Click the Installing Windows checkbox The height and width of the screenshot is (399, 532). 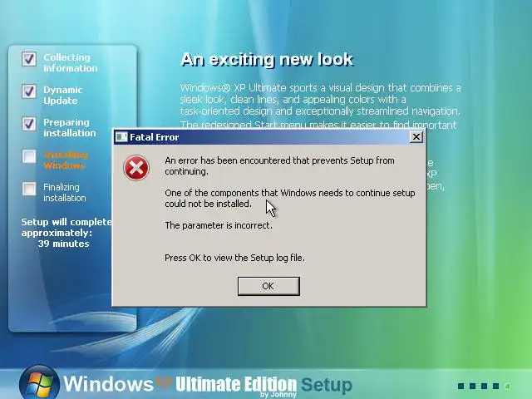[x=29, y=156]
